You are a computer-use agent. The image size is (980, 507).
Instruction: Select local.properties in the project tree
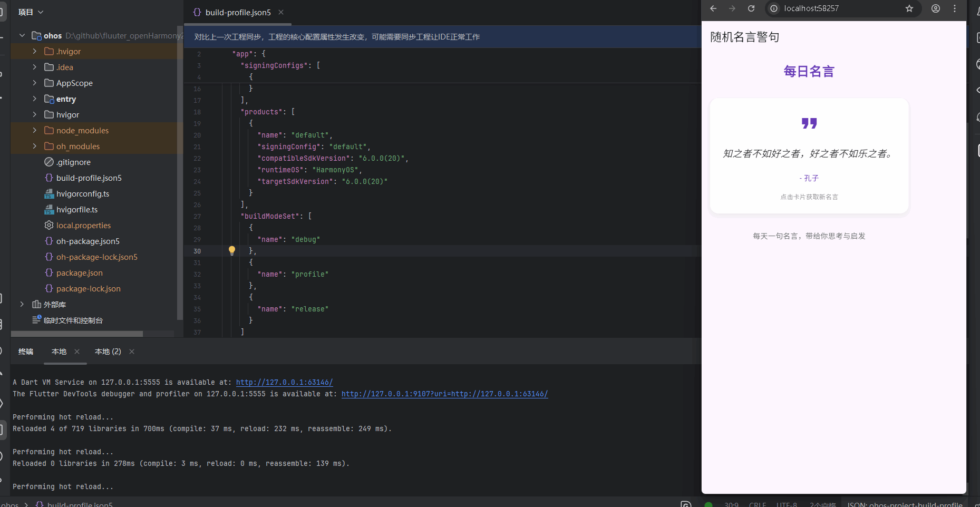83,225
